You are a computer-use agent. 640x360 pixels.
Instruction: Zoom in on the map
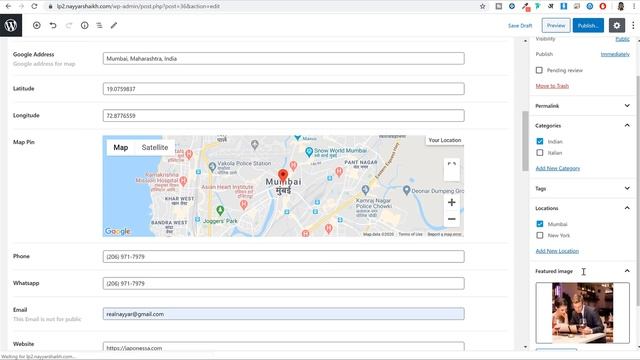point(451,202)
